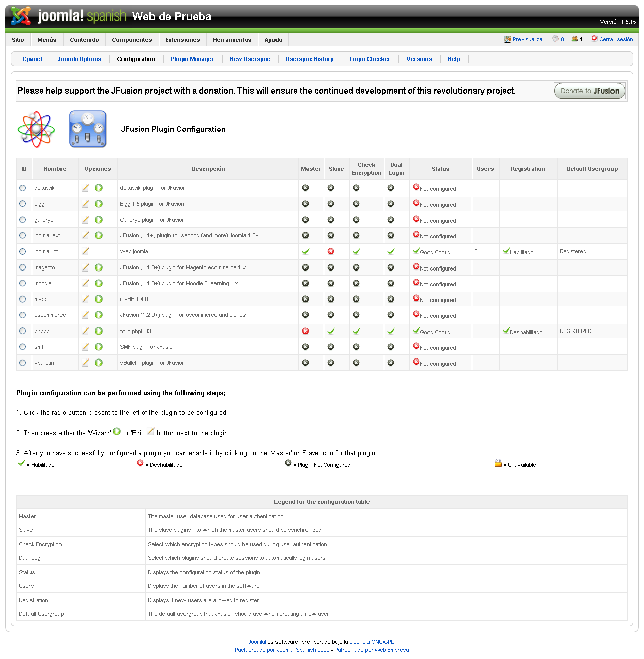This screenshot has width=644, height=659.
Task: Select the magento radio button
Action: (x=22, y=267)
